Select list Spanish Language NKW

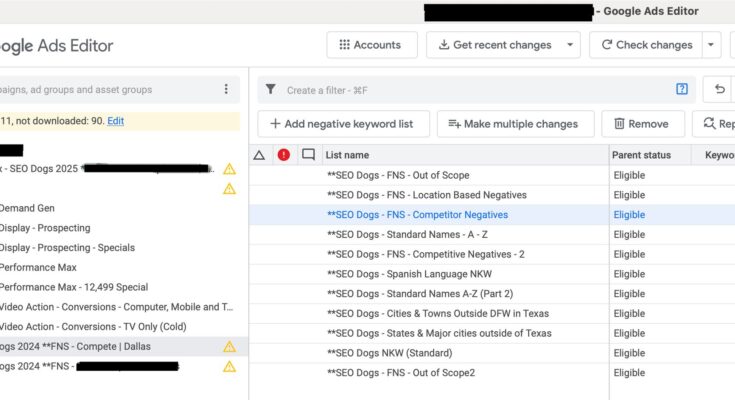[409, 274]
